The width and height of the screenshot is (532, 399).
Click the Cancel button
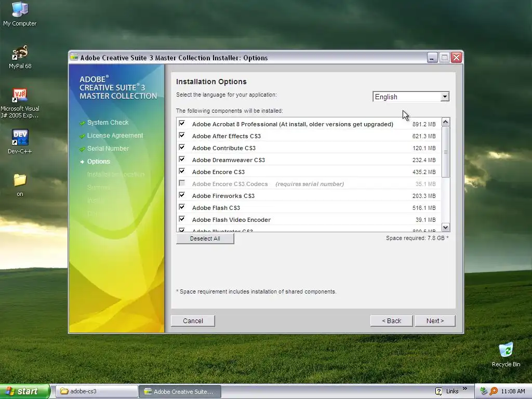coord(193,321)
